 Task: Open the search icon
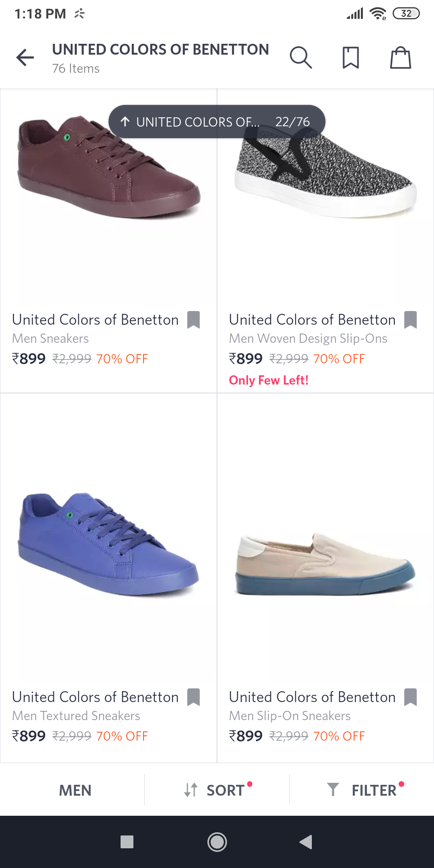point(301,57)
